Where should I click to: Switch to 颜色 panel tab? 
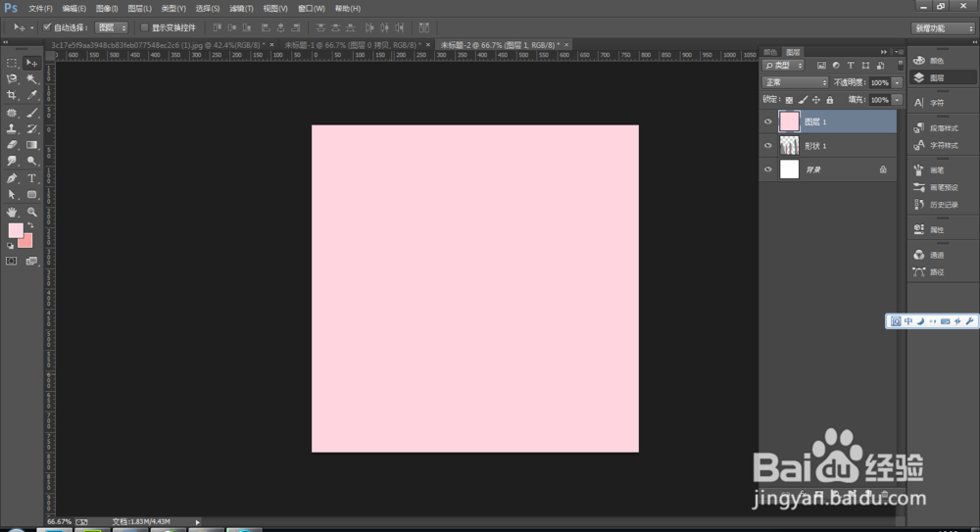pos(770,52)
